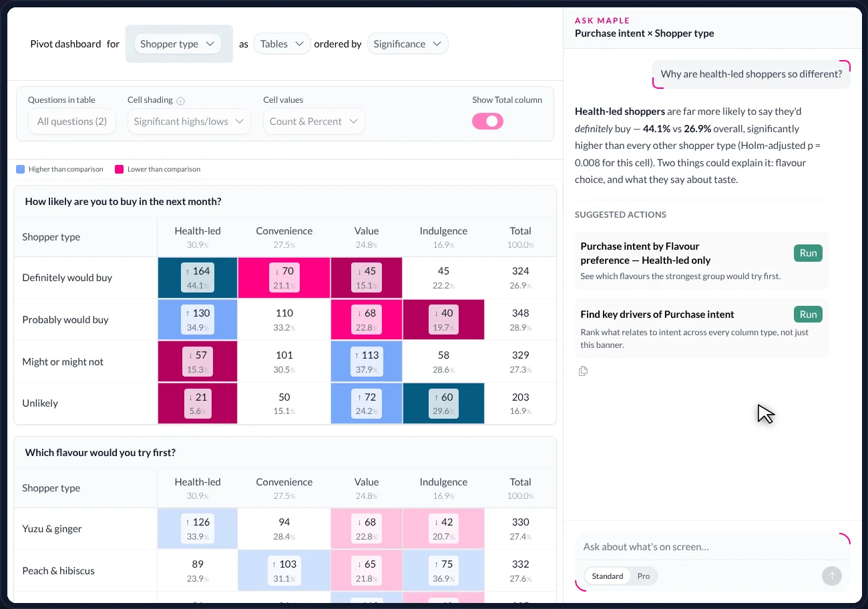Screen dimensions: 868x609
Task: Click the copy response icon below suggested actions
Action: [583, 371]
